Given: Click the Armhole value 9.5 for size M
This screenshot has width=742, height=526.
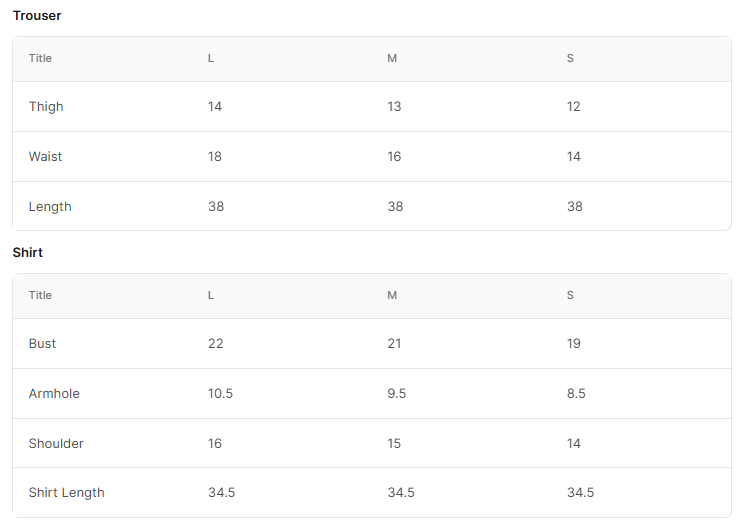Looking at the screenshot, I should [x=397, y=394].
